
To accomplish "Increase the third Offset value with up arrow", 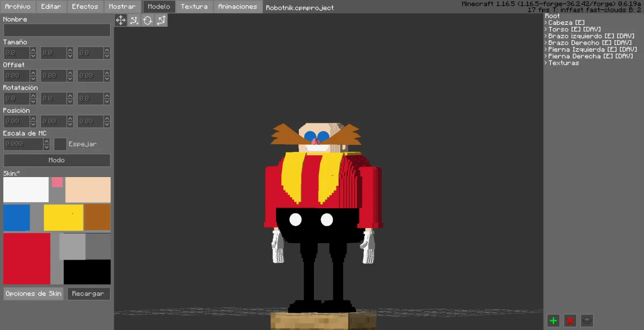I will click(x=107, y=73).
